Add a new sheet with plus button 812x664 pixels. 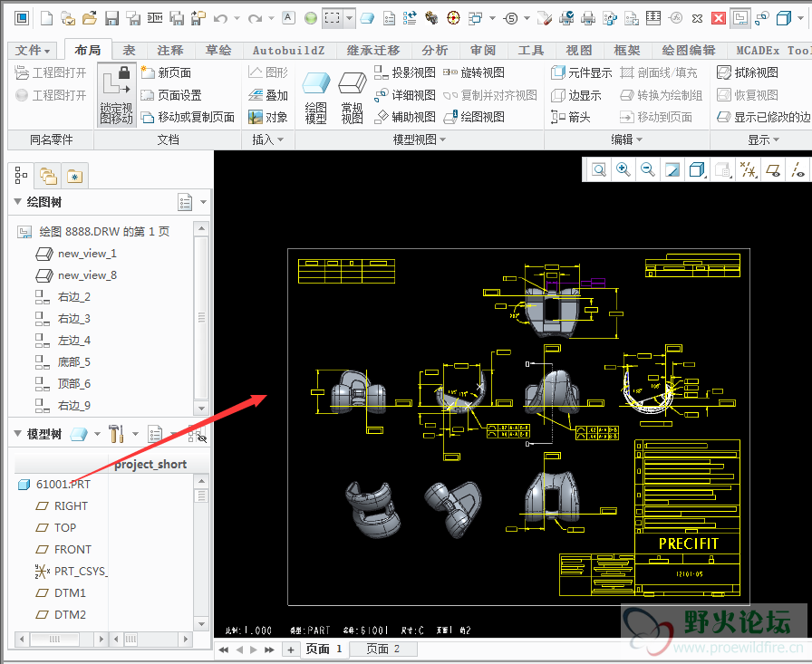[x=291, y=650]
